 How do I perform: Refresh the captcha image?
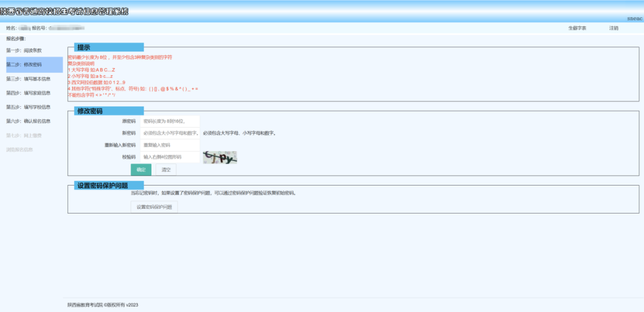tap(220, 157)
